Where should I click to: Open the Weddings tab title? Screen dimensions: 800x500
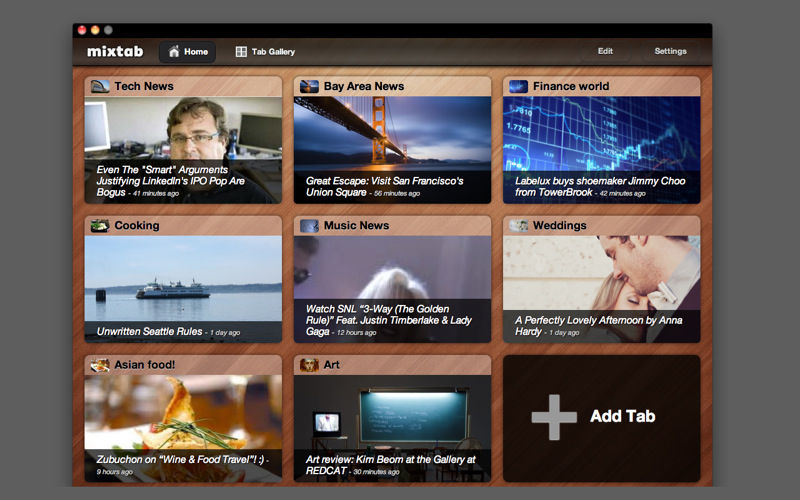coord(560,226)
